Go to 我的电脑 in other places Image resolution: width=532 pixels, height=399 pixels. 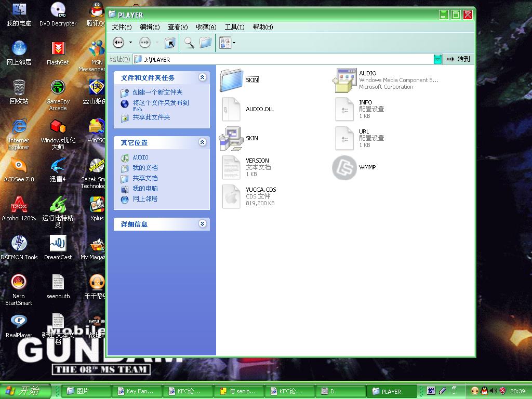pyautogui.click(x=145, y=188)
